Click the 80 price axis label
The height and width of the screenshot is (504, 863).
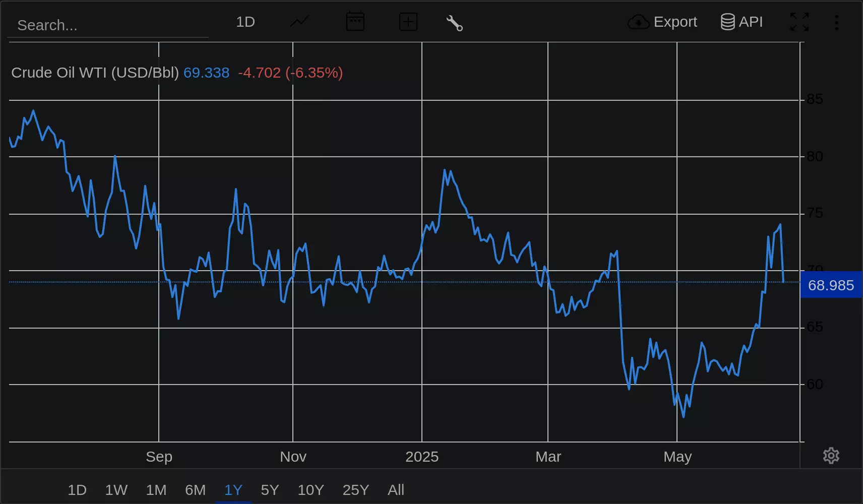coord(815,157)
